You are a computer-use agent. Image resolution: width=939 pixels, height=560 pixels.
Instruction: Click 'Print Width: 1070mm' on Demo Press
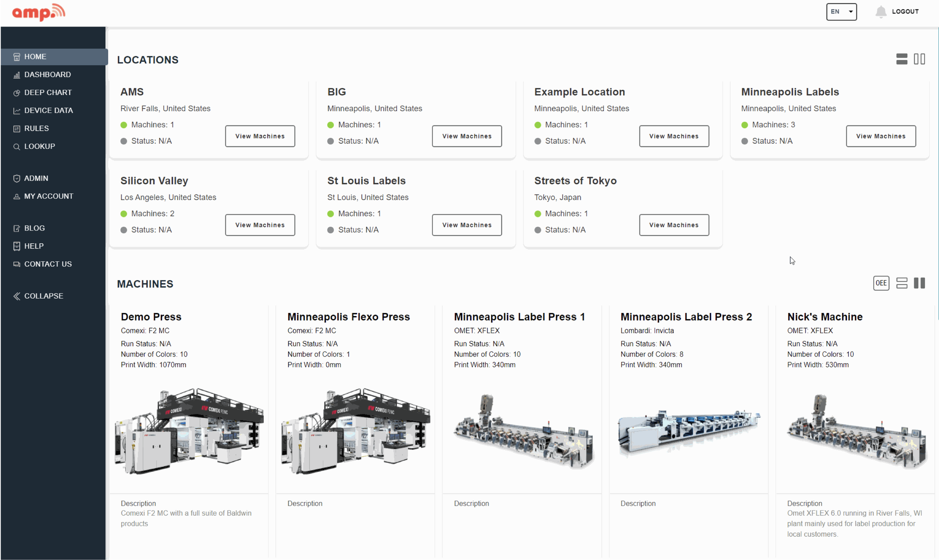[153, 365]
